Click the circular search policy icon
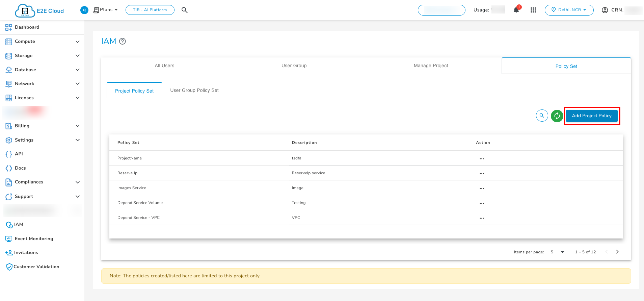 point(542,116)
